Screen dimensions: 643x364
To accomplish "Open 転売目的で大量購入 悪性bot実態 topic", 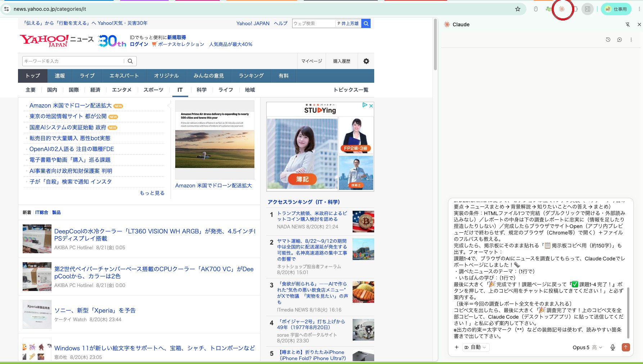I will pos(70,138).
